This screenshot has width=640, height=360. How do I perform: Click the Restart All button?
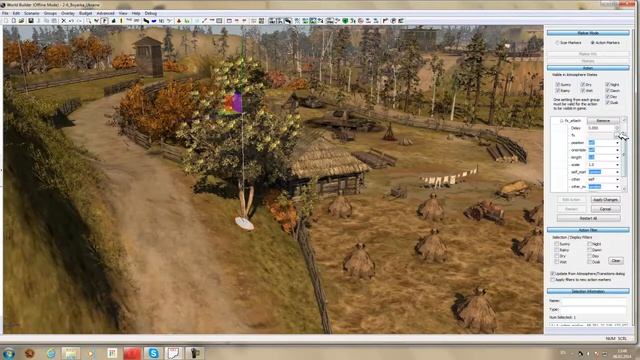pos(588,218)
